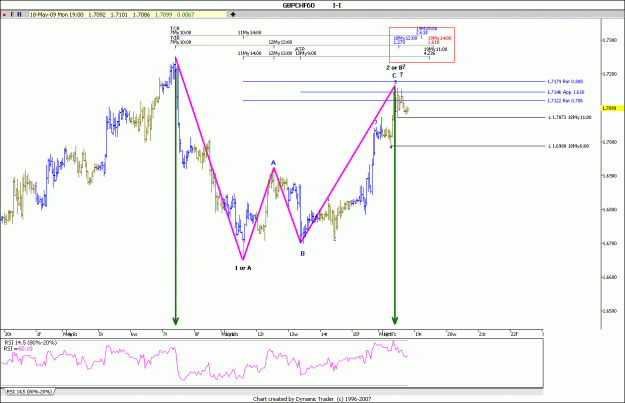Select the 1.7146 App 1.618 level label
This screenshot has width=625, height=403.
[x=566, y=92]
